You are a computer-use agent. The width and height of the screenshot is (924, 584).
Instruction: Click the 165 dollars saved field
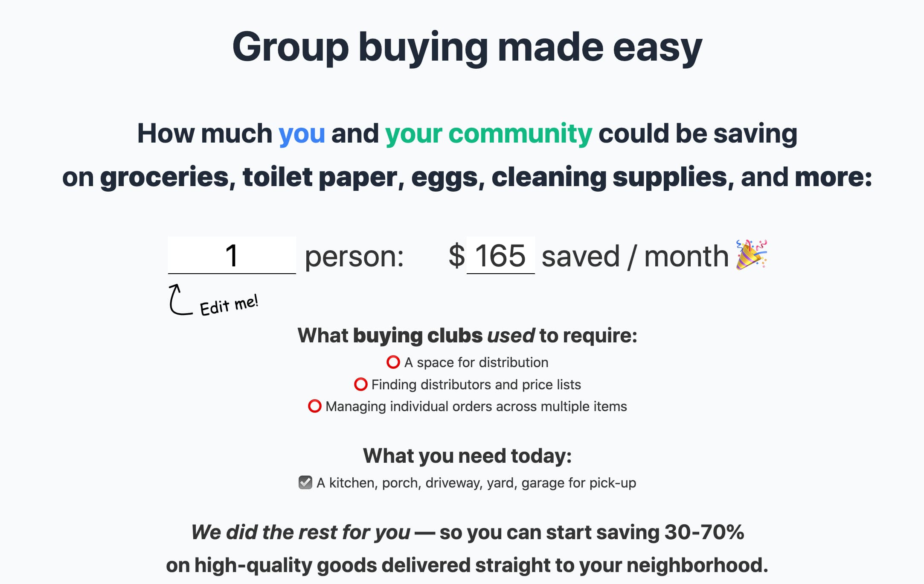pyautogui.click(x=500, y=255)
